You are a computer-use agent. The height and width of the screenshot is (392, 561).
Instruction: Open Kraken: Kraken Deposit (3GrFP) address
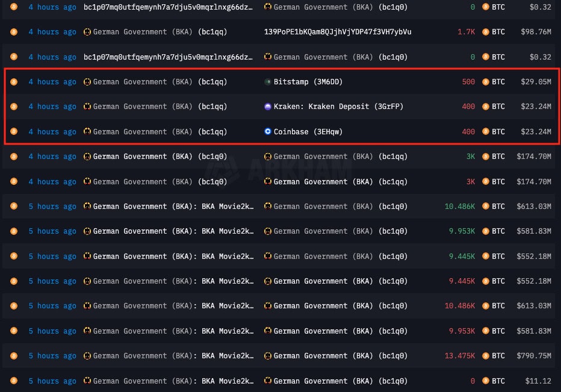338,107
